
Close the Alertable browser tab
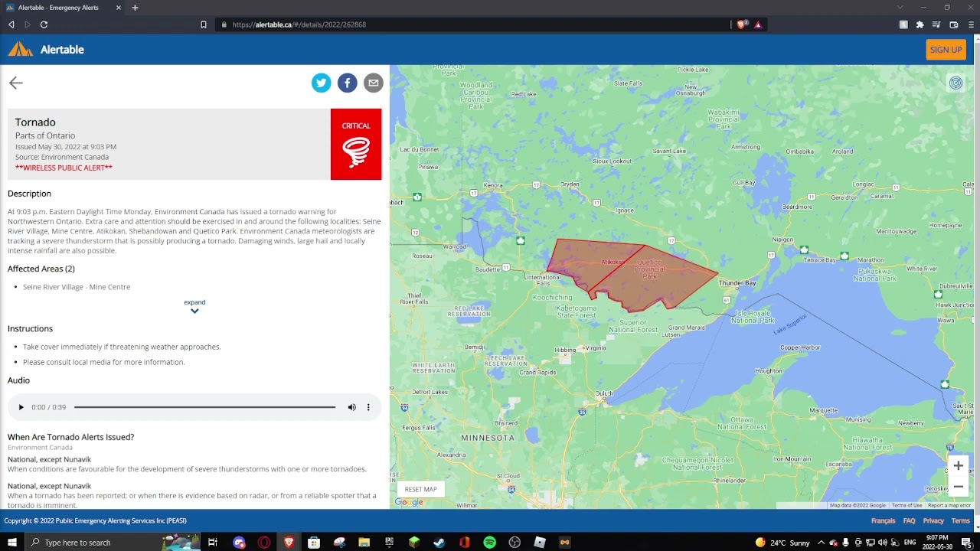pos(119,8)
